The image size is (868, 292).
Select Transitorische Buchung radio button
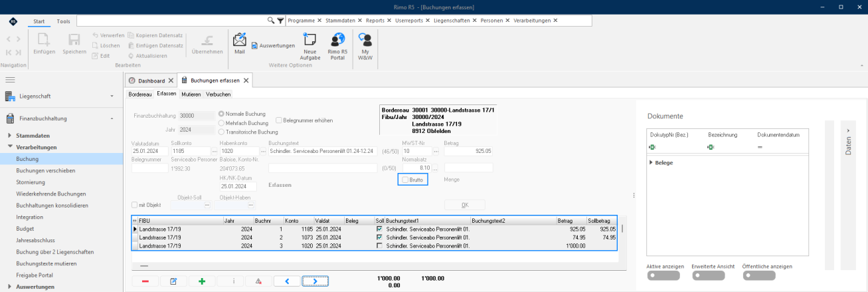[222, 132]
